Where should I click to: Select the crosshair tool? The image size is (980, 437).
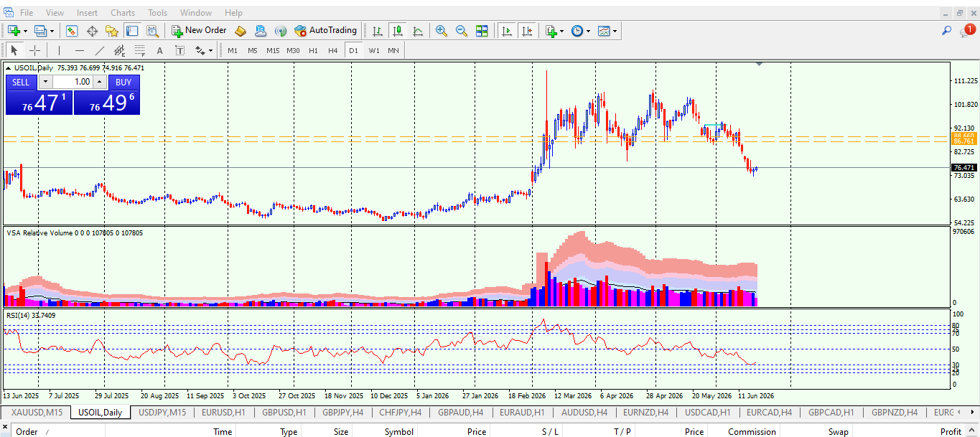pos(34,50)
